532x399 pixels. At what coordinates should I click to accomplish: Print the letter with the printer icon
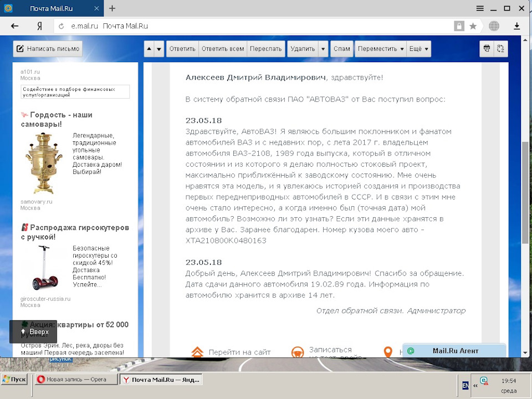[x=487, y=49]
